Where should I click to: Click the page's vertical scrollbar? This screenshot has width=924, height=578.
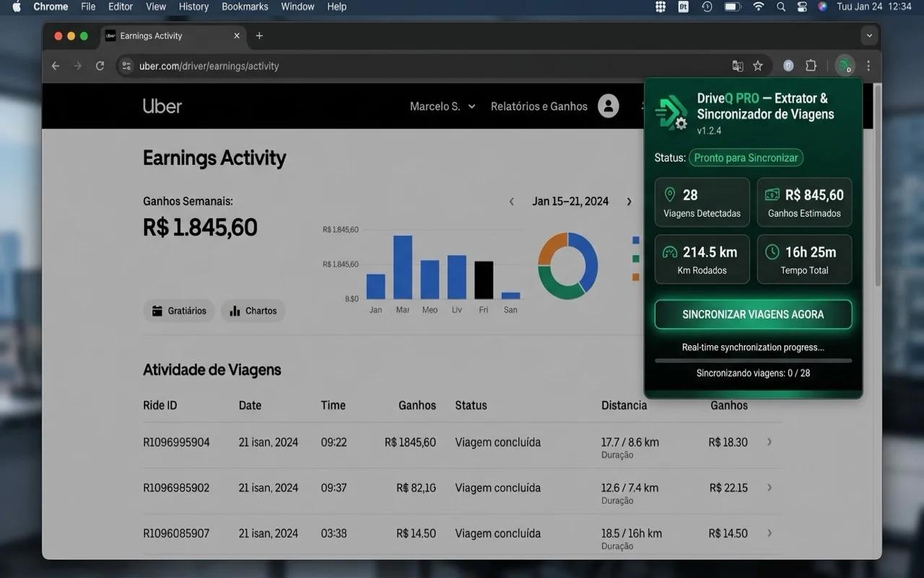(877, 184)
